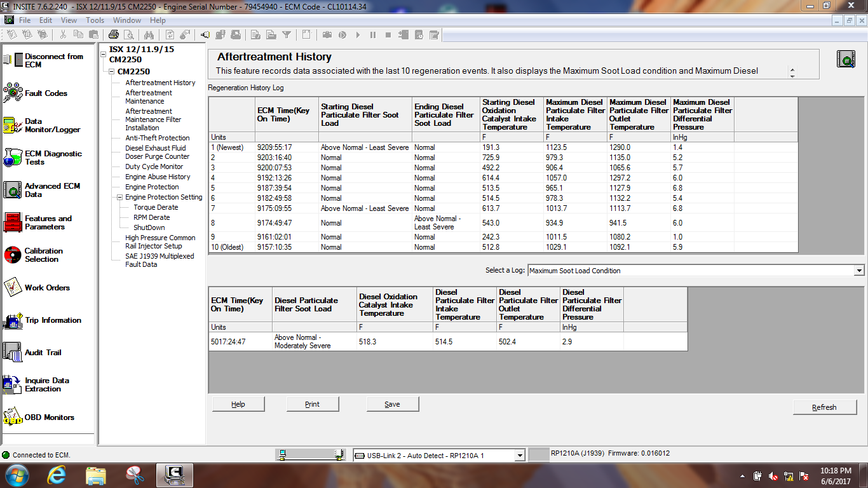Screen dimensions: 868x488
Task: Open Work Orders in the sidebar
Action: pyautogui.click(x=37, y=287)
